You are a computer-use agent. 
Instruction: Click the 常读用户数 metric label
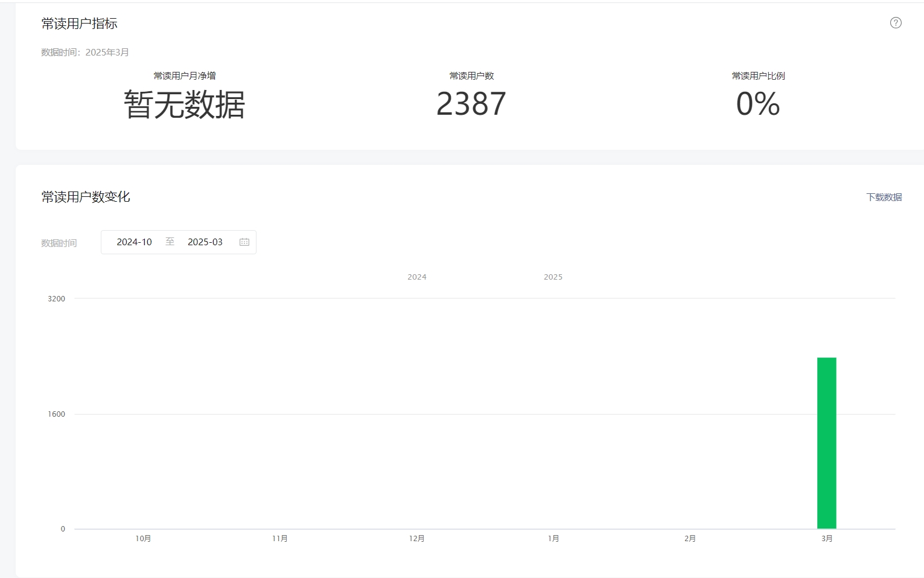(x=471, y=76)
